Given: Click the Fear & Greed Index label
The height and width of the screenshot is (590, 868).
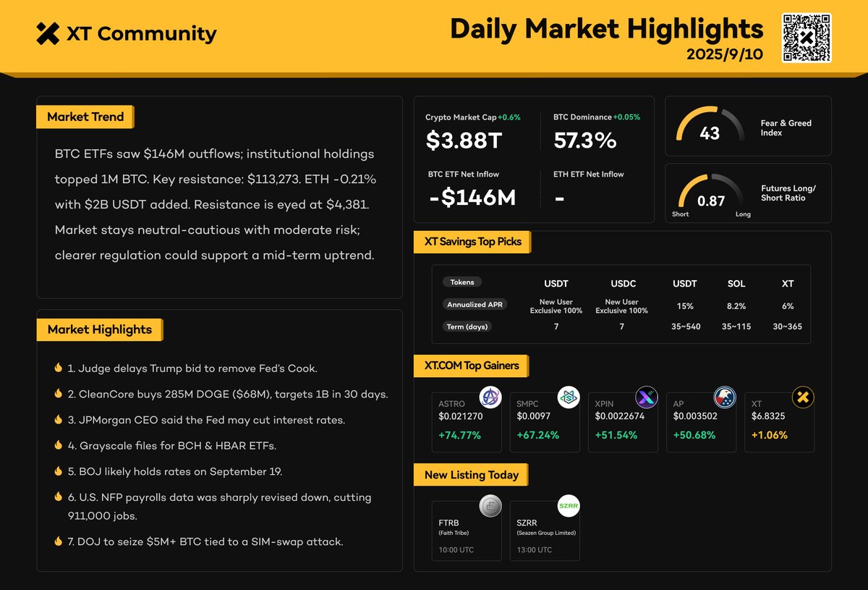Looking at the screenshot, I should point(786,128).
